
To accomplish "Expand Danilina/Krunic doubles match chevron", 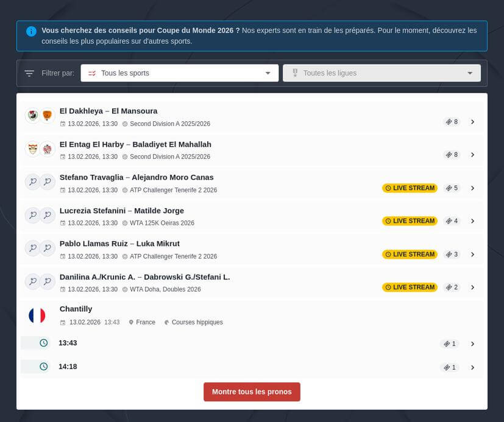I will click(x=472, y=287).
